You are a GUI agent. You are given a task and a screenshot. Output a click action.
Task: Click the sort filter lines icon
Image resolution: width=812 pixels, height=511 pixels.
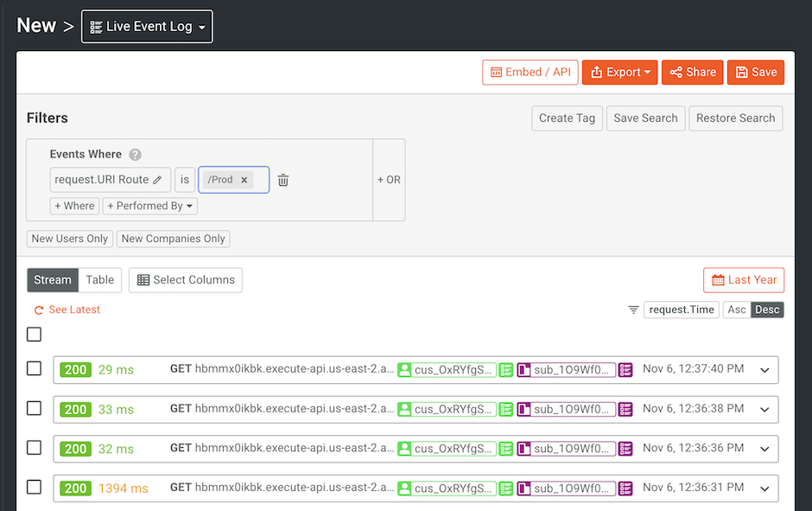pyautogui.click(x=633, y=310)
